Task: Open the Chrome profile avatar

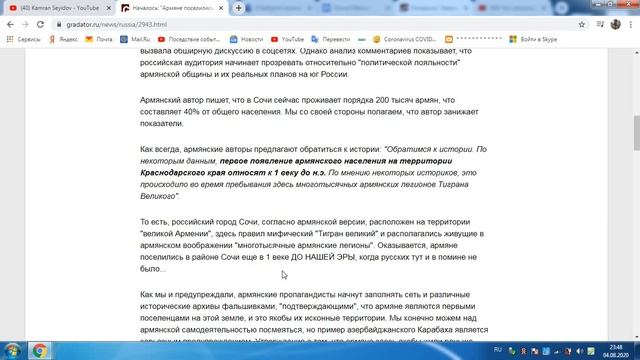Action: 616,24
